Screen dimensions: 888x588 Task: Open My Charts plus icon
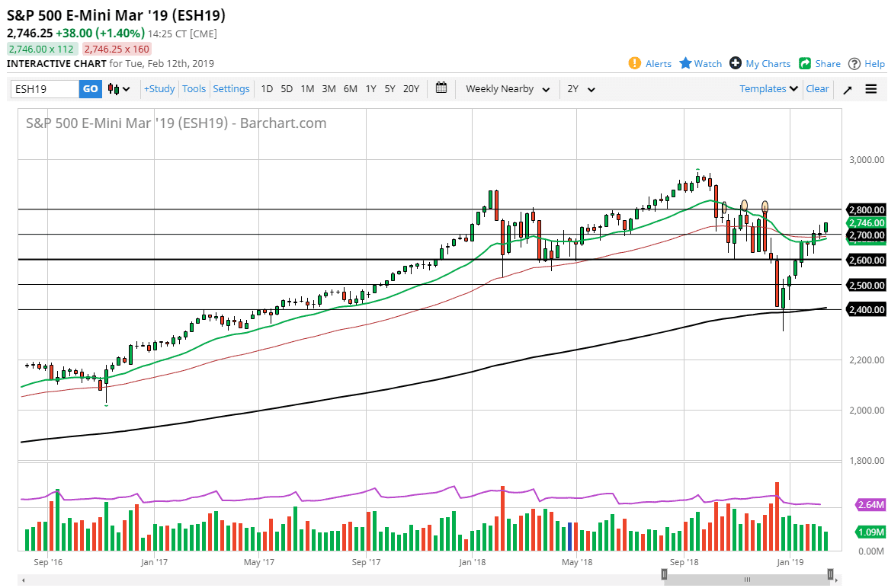(x=736, y=63)
